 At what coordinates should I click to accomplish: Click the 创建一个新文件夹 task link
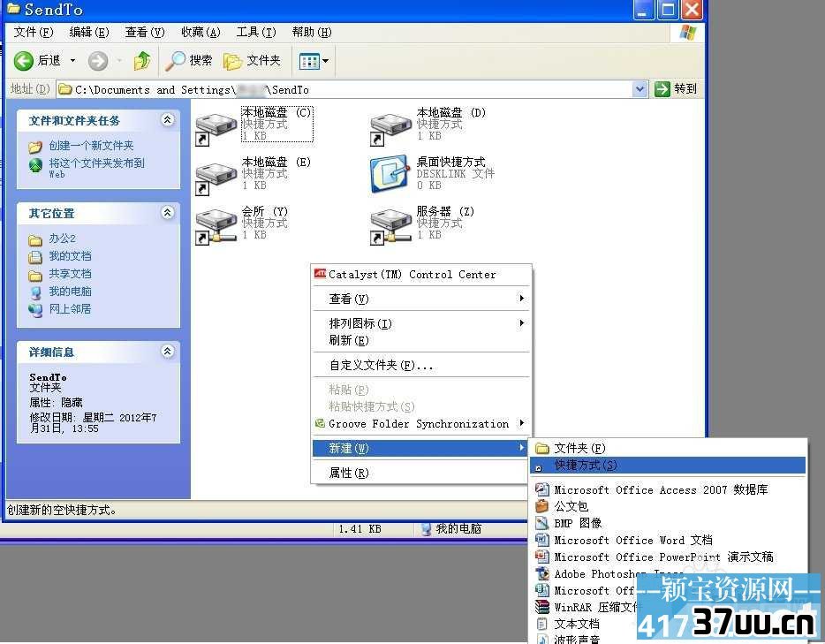point(92,146)
